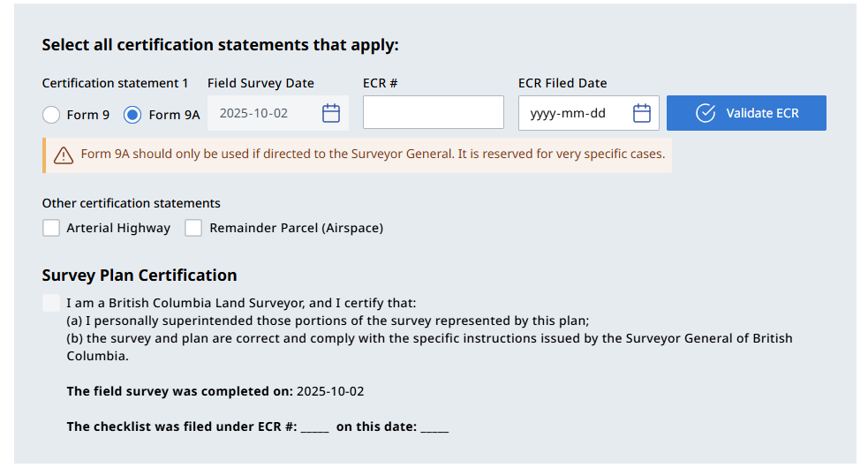
Task: Click the Form 9A warning message text
Action: tap(372, 155)
